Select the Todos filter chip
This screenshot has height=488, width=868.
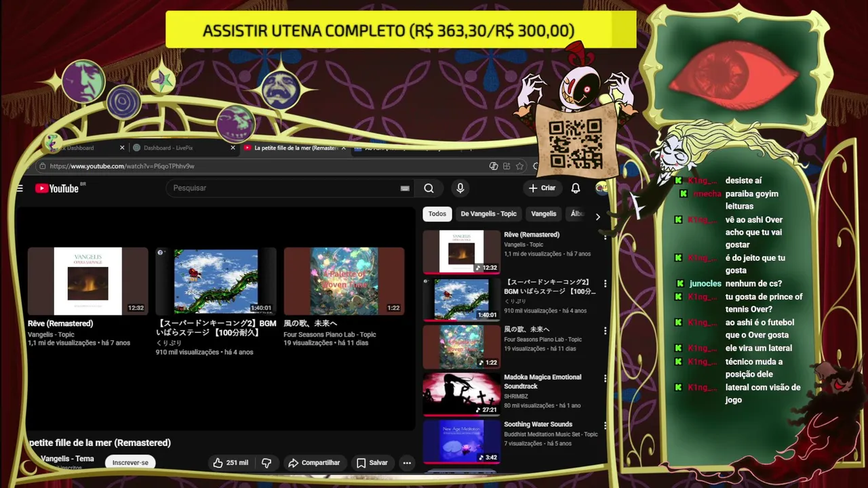click(437, 214)
